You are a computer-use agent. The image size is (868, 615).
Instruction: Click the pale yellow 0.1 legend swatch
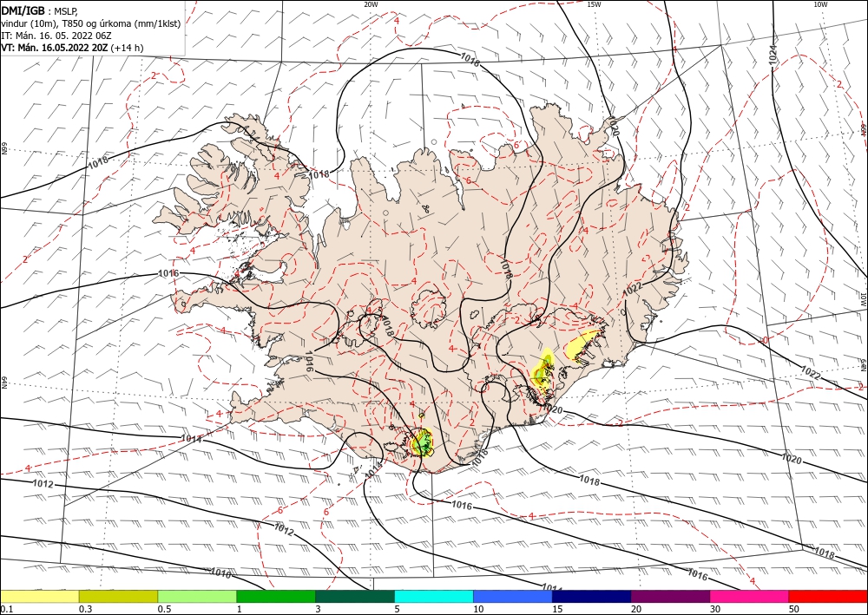pyautogui.click(x=39, y=596)
